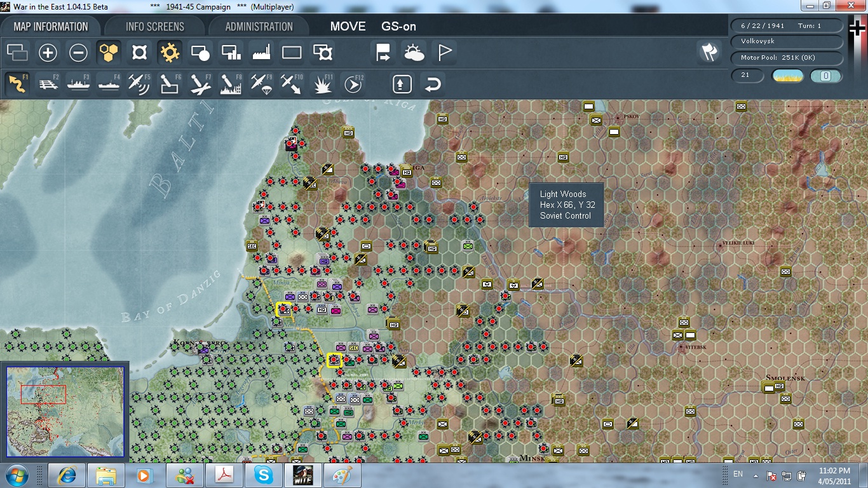
Task: Toggle unit counters with the overlapping rectangles icon
Action: [17, 53]
